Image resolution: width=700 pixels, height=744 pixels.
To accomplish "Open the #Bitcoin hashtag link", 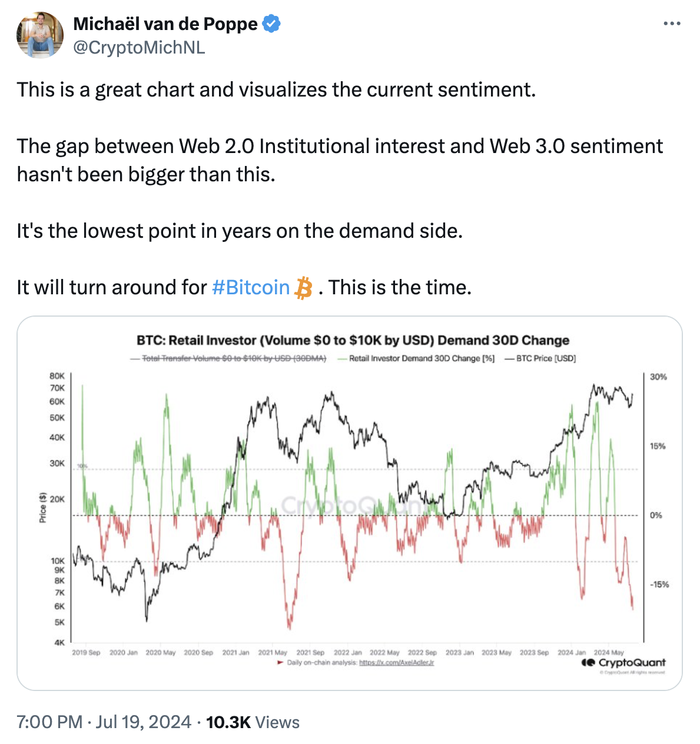I will click(x=251, y=287).
